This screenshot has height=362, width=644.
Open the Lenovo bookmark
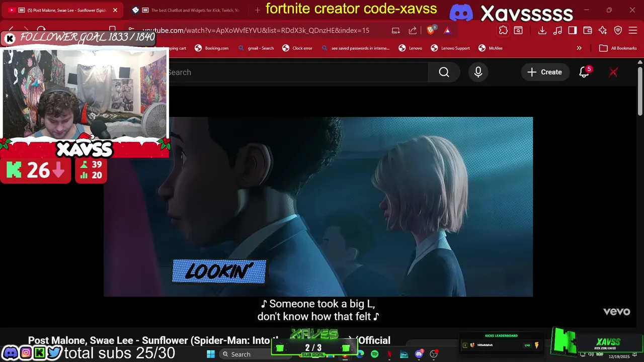click(411, 48)
